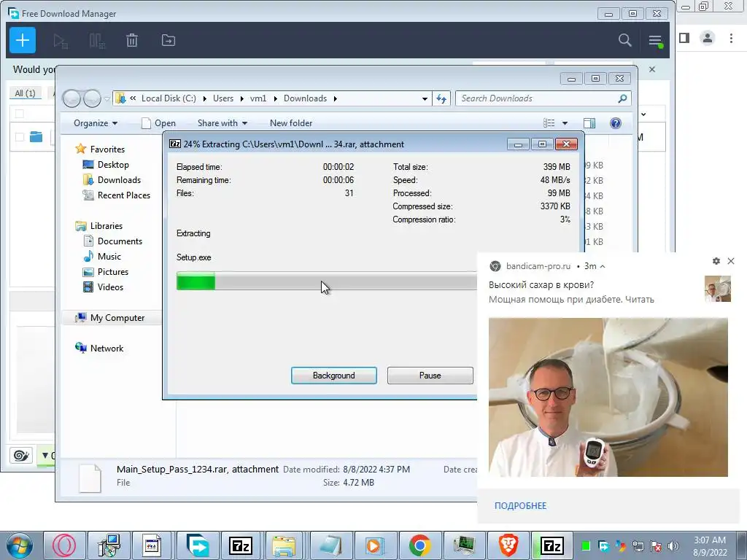
Task: Select Videos library
Action: pyautogui.click(x=104, y=287)
